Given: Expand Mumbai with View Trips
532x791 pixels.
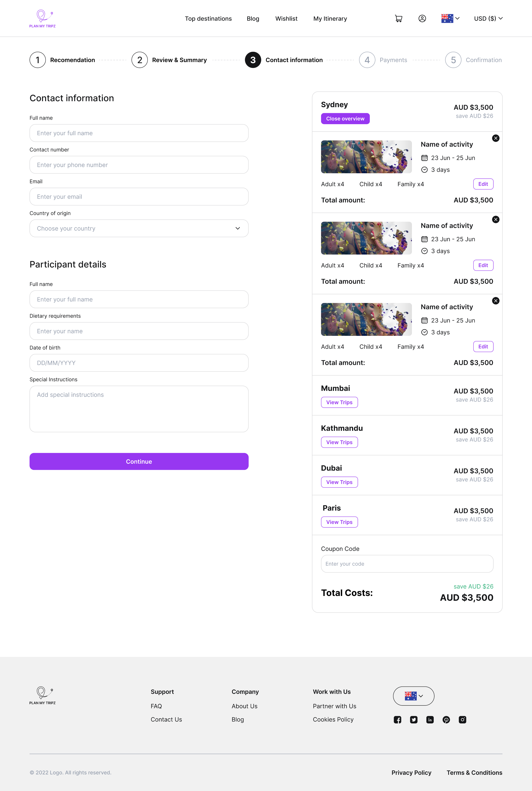Looking at the screenshot, I should coord(339,402).
